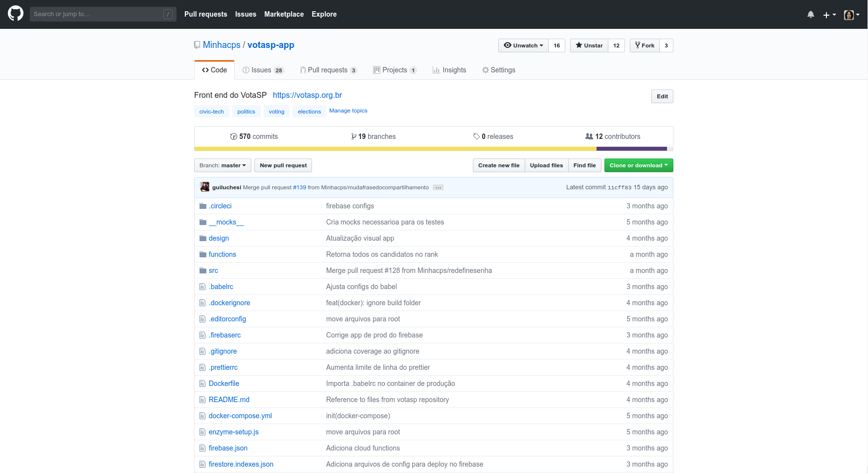
Task: Open the 570 commits link
Action: [x=254, y=136]
